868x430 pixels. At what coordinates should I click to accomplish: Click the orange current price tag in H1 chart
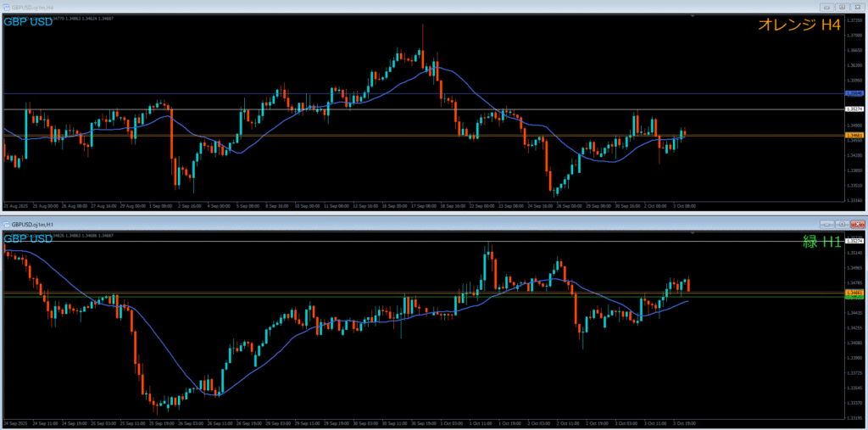pyautogui.click(x=855, y=293)
